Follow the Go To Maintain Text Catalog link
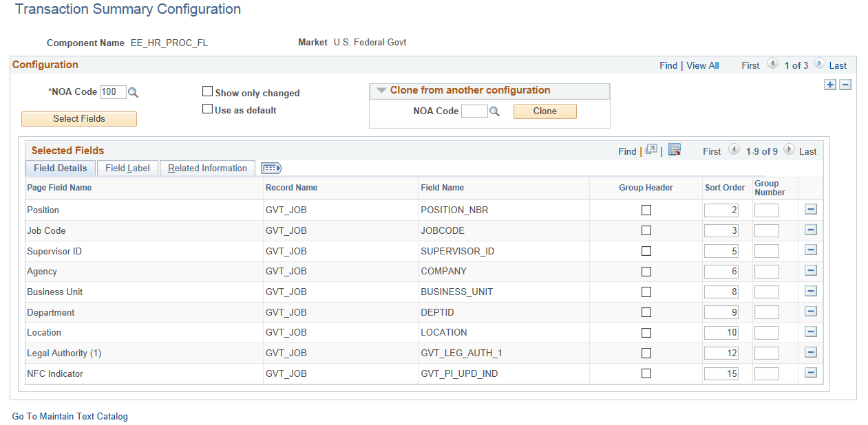The image size is (868, 425). click(69, 416)
